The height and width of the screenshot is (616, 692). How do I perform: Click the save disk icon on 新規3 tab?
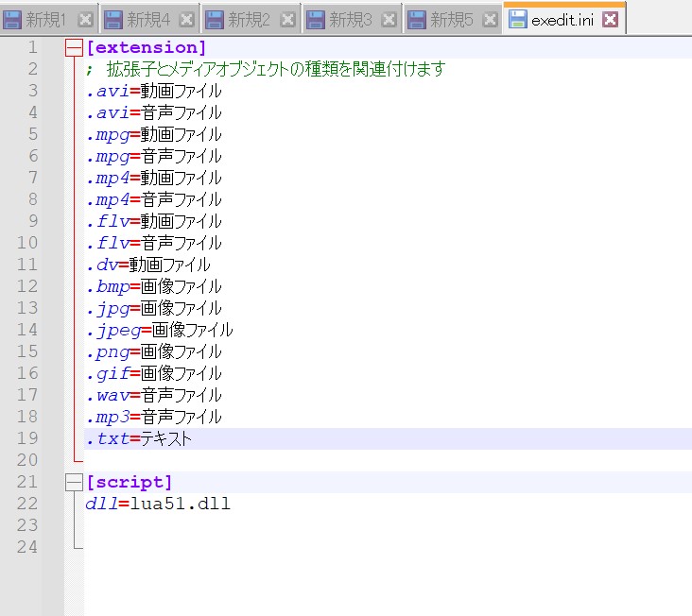tap(316, 20)
